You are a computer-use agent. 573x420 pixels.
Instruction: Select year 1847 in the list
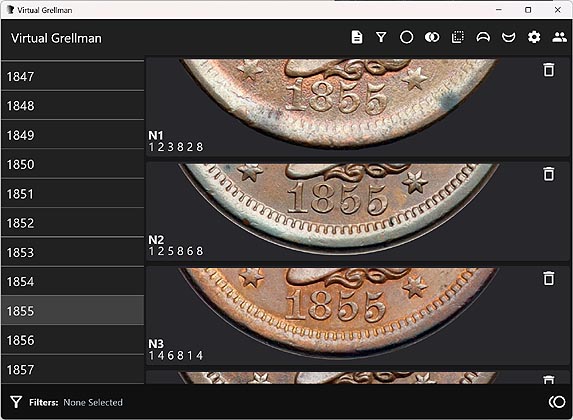pyautogui.click(x=73, y=76)
